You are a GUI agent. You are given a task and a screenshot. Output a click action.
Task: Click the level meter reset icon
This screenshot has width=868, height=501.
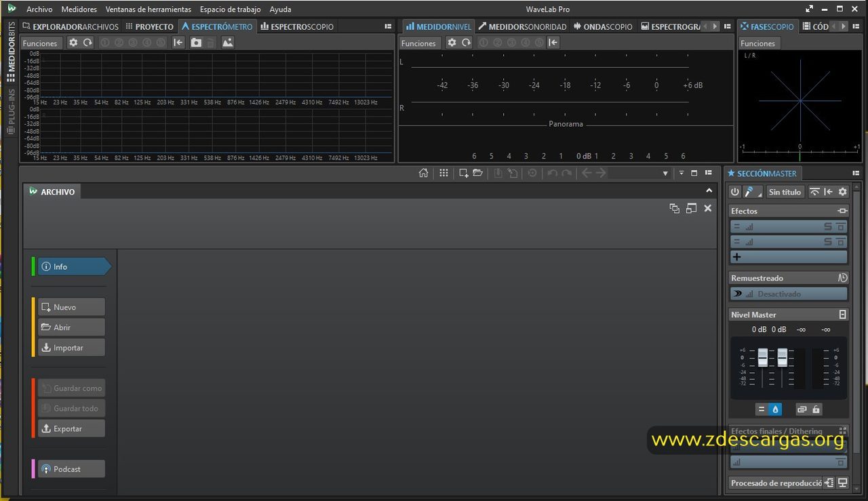tap(466, 43)
